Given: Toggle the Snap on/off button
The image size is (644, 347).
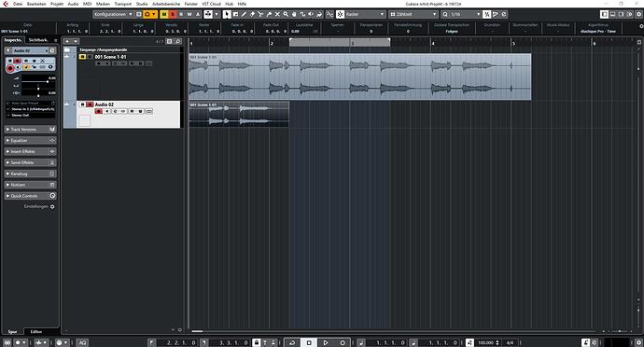Looking at the screenshot, I should [x=340, y=14].
